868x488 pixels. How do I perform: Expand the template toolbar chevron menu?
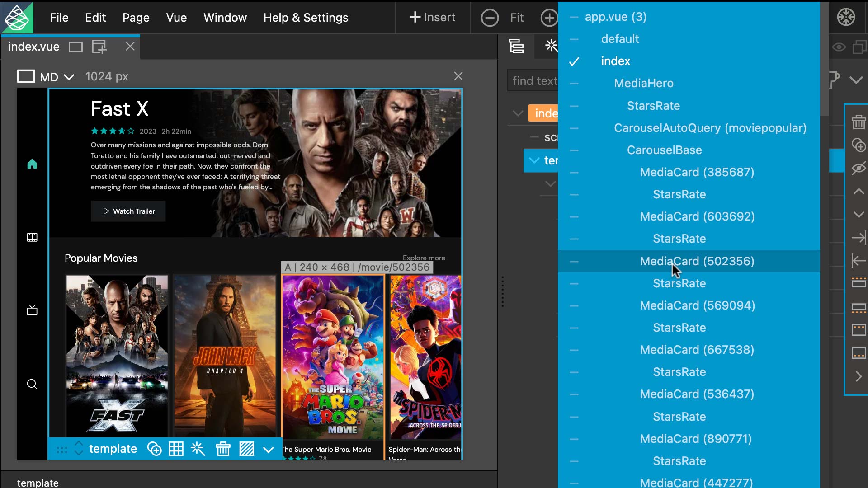pyautogui.click(x=269, y=449)
